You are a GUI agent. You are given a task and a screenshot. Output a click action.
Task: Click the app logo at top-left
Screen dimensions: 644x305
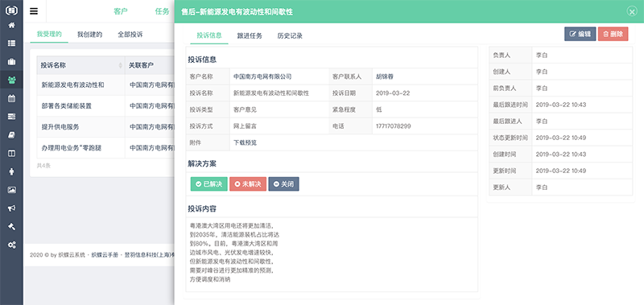point(11,10)
